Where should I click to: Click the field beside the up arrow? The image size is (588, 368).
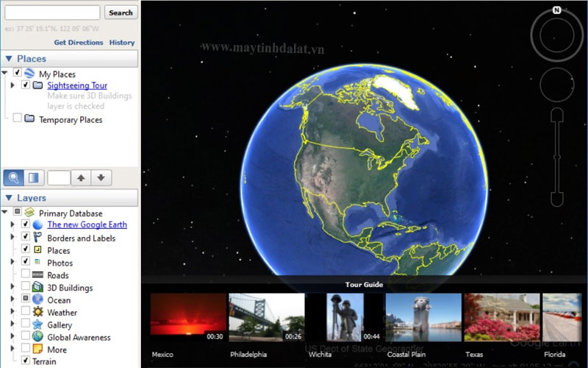59,177
